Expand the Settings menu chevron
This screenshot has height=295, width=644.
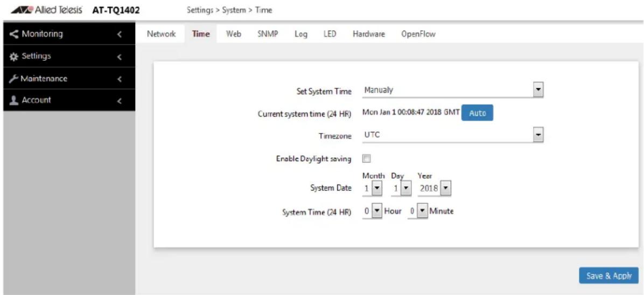click(120, 57)
